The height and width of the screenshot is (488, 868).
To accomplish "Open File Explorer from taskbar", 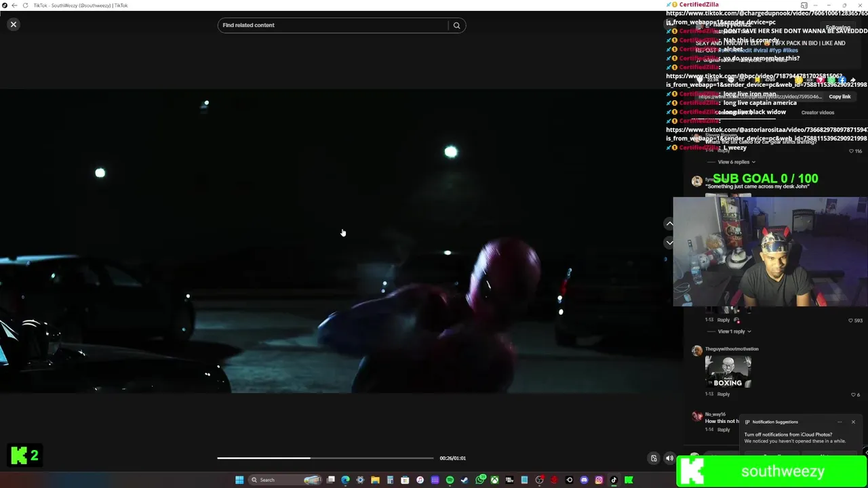I will (x=375, y=480).
